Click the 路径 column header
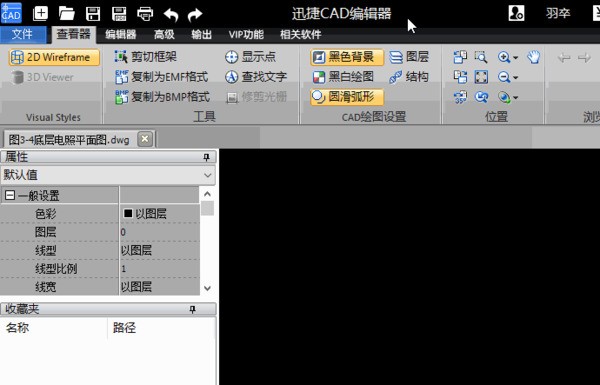 [161, 328]
